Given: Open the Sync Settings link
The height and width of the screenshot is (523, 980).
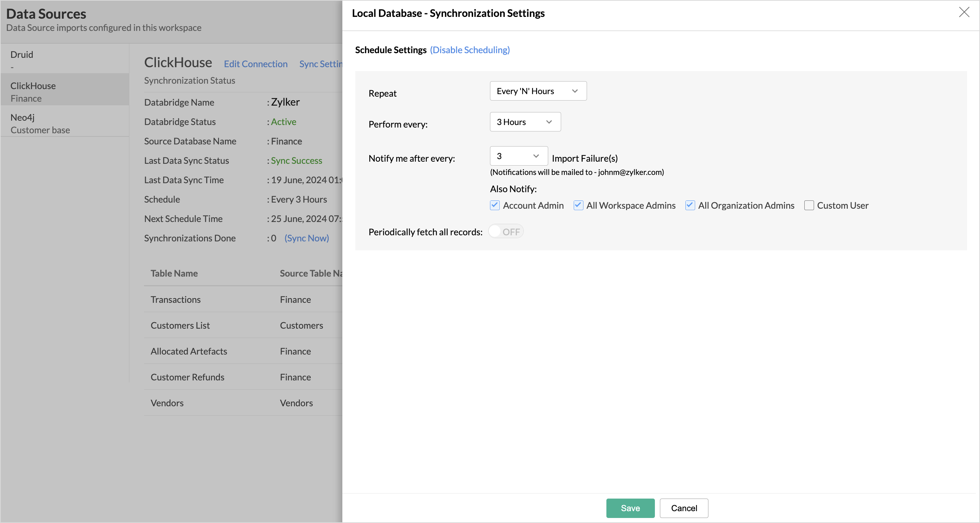Looking at the screenshot, I should click(320, 64).
